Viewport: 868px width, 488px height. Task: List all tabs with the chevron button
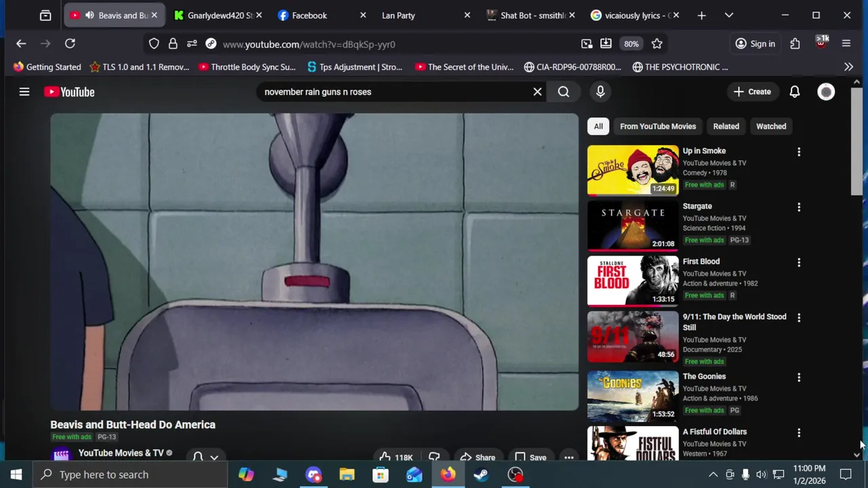coord(729,15)
